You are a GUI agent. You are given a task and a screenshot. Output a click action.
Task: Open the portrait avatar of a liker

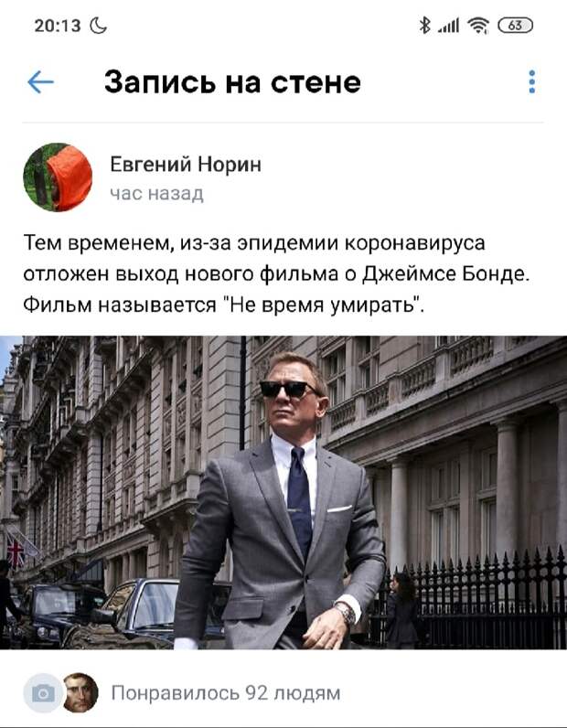pos(80,693)
